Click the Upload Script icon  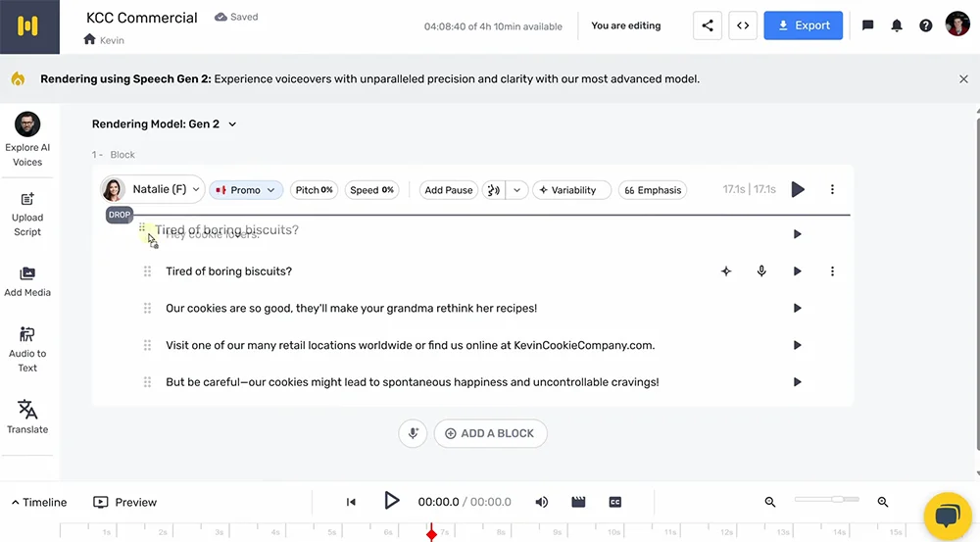pos(27,213)
